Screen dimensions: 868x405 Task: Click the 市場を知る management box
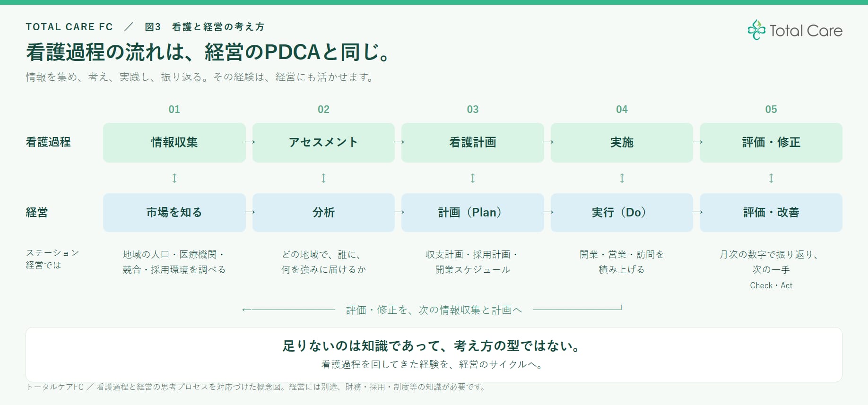[174, 213]
